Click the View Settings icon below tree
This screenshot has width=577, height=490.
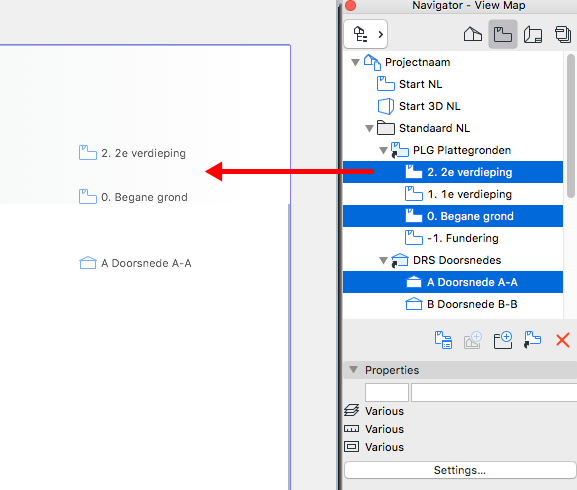click(443, 340)
